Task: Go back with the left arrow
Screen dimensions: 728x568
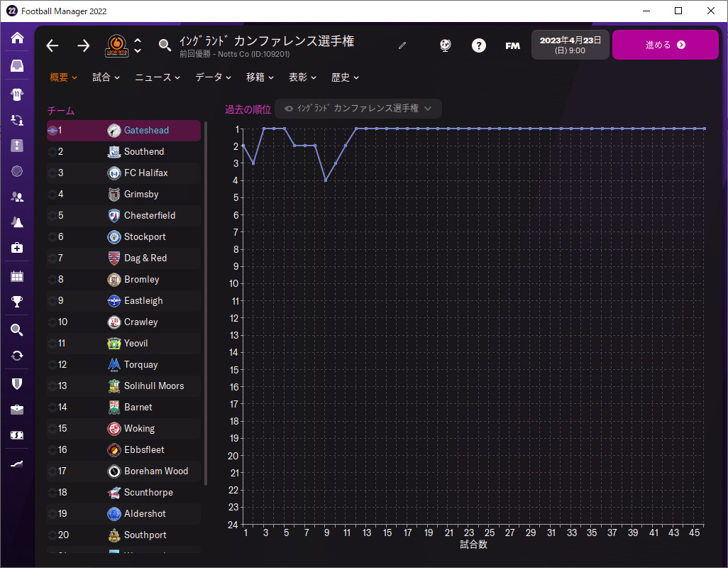Action: [53, 45]
